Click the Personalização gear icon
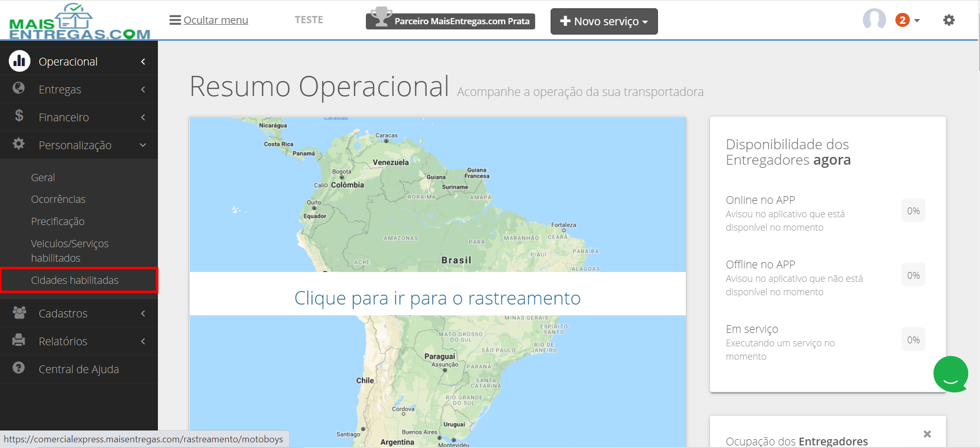 coord(19,143)
